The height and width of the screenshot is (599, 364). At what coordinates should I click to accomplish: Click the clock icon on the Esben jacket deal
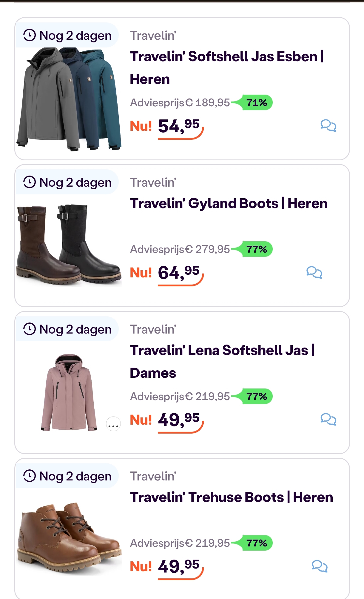[30, 35]
